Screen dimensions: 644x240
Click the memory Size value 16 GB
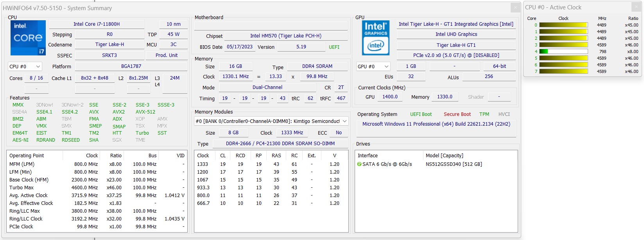235,66
